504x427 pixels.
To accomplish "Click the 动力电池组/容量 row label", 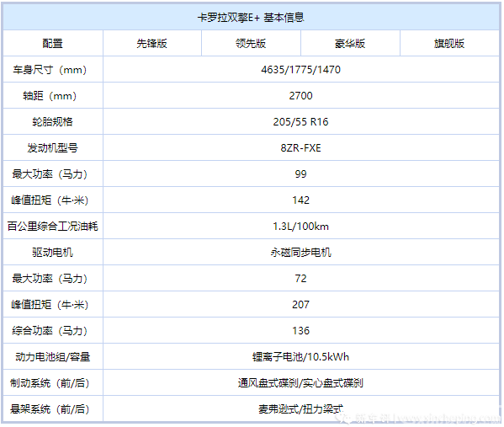I will (x=53, y=357).
